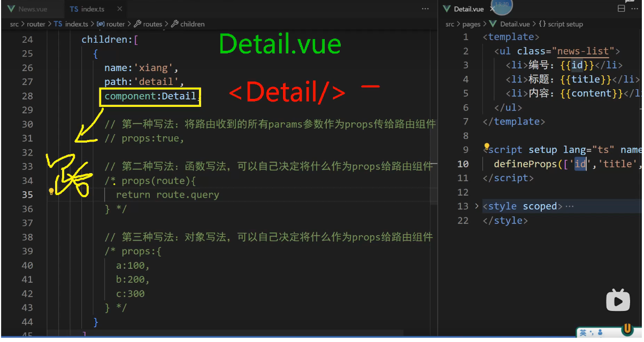Toggle the IME language indicator '英'
Screen dimensions: 644x342
pos(583,333)
